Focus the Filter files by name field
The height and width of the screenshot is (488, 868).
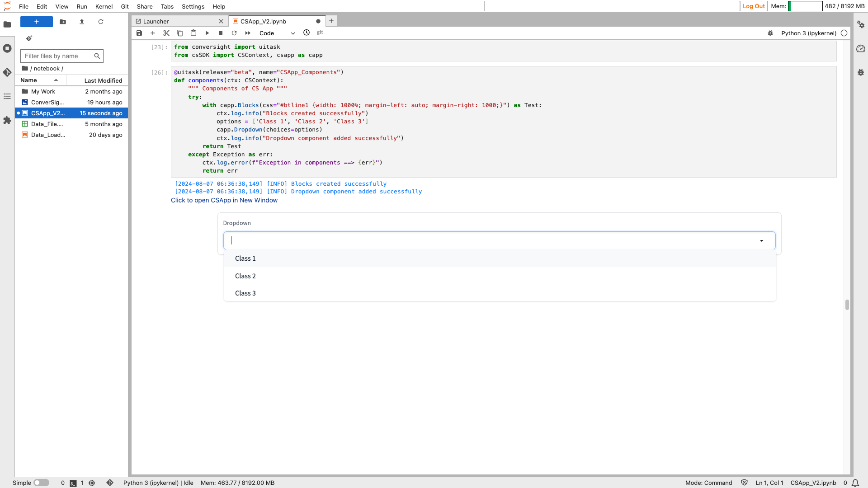click(x=62, y=56)
